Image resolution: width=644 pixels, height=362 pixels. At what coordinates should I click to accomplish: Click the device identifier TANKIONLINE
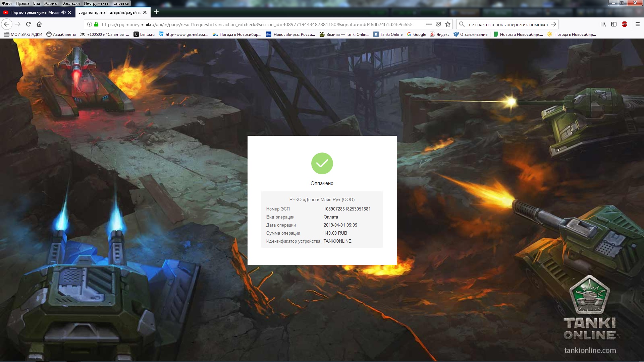point(337,241)
